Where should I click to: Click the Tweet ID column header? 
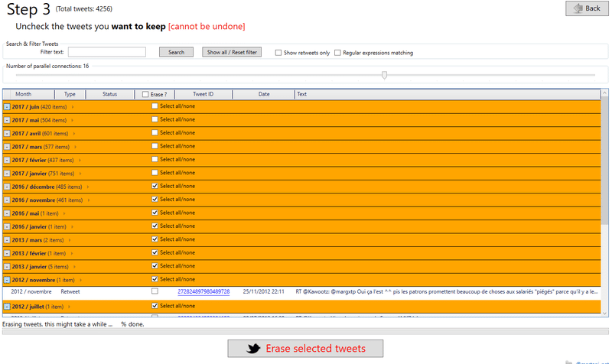click(x=203, y=94)
